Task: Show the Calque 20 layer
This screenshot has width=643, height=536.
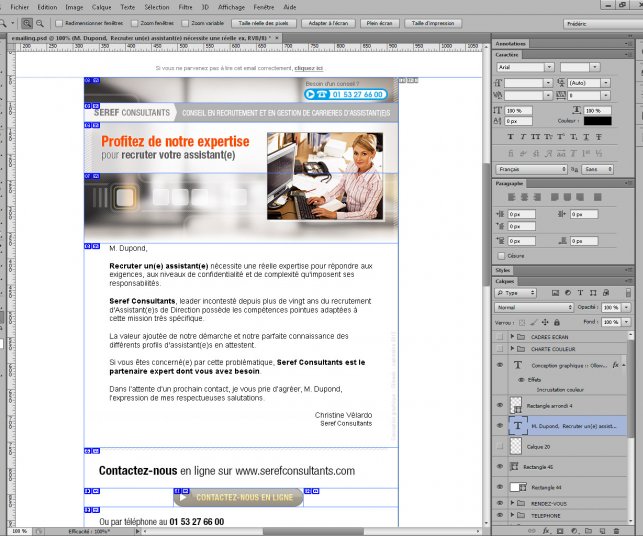Action: [500, 446]
